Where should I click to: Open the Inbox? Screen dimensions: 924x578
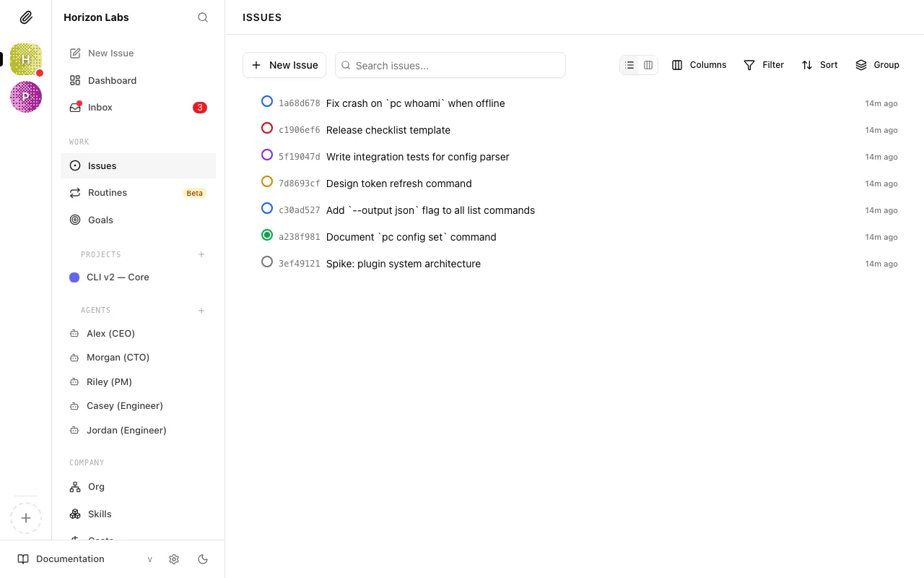click(x=138, y=107)
